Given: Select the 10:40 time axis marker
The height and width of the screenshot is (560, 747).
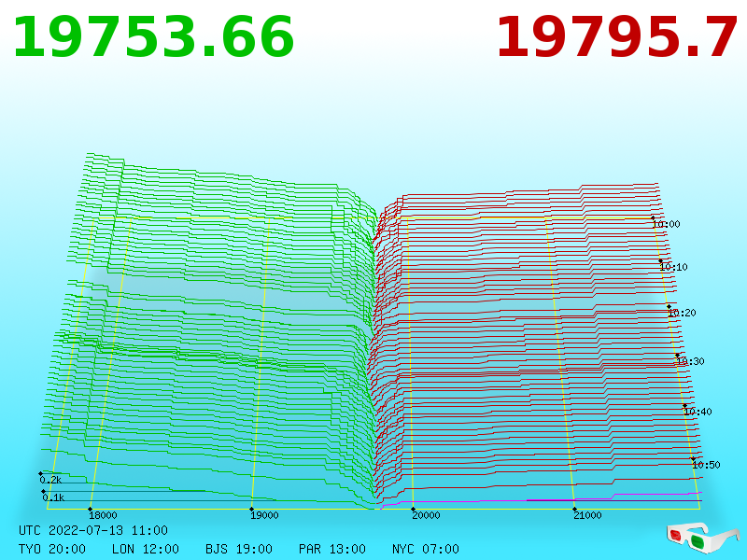Looking at the screenshot, I should (x=698, y=412).
